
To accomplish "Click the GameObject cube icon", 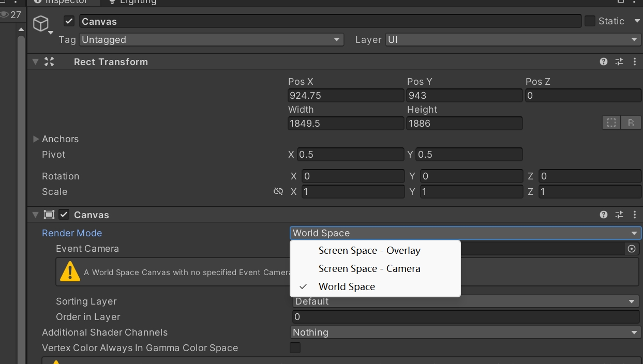I will tap(41, 24).
